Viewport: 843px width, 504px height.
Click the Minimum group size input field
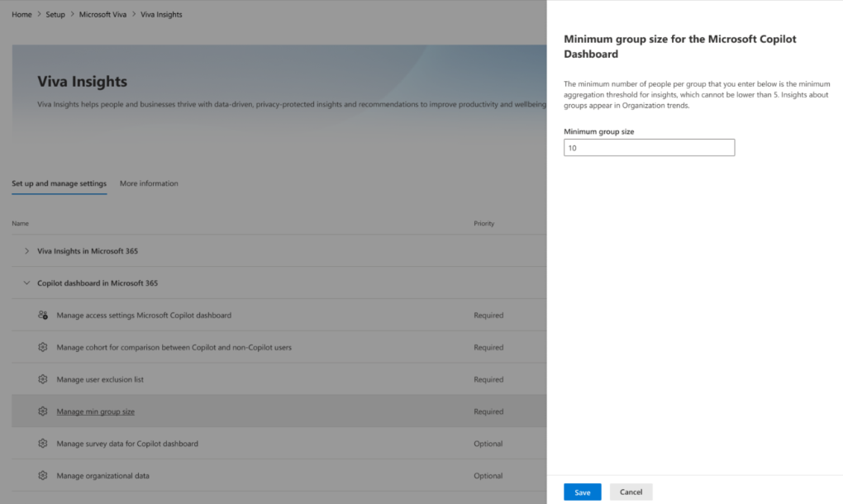point(649,147)
